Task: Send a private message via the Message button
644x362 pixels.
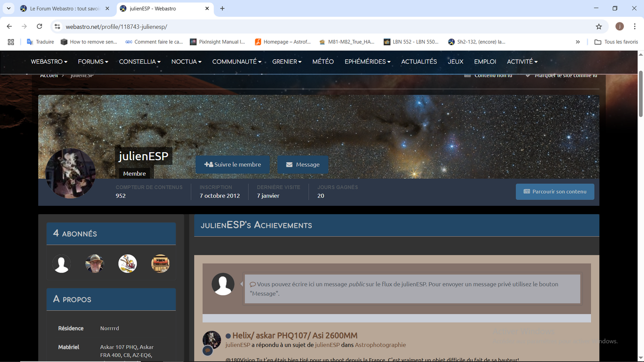Action: click(303, 164)
